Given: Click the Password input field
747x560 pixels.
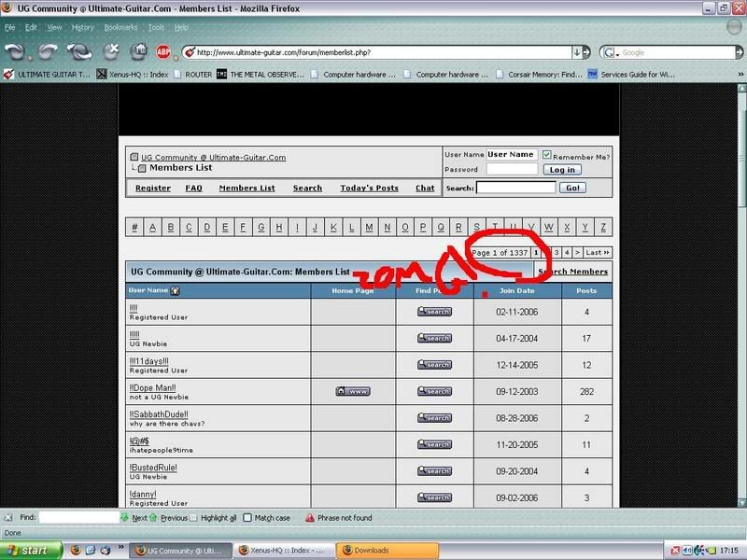Looking at the screenshot, I should point(512,170).
